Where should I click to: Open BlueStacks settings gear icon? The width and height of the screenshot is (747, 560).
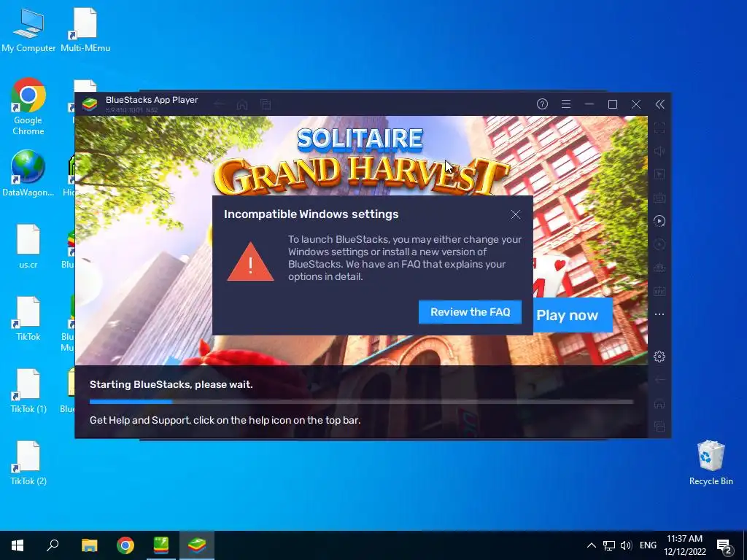(x=659, y=356)
